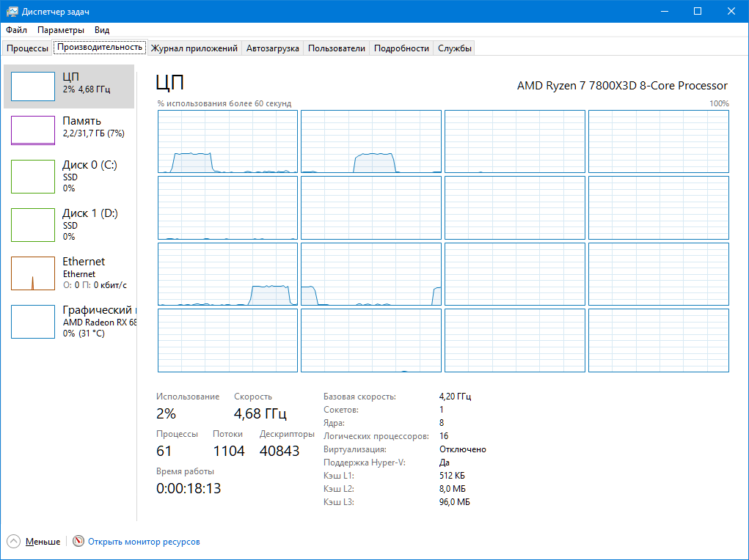Screen dimensions: 749x560
Task: Click the Логических процессоров value 16
Action: coord(444,436)
